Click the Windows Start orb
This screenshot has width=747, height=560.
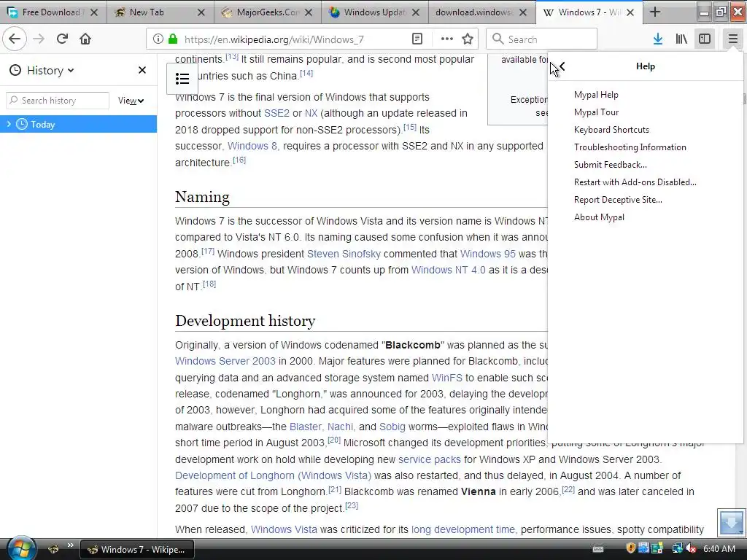(x=22, y=548)
